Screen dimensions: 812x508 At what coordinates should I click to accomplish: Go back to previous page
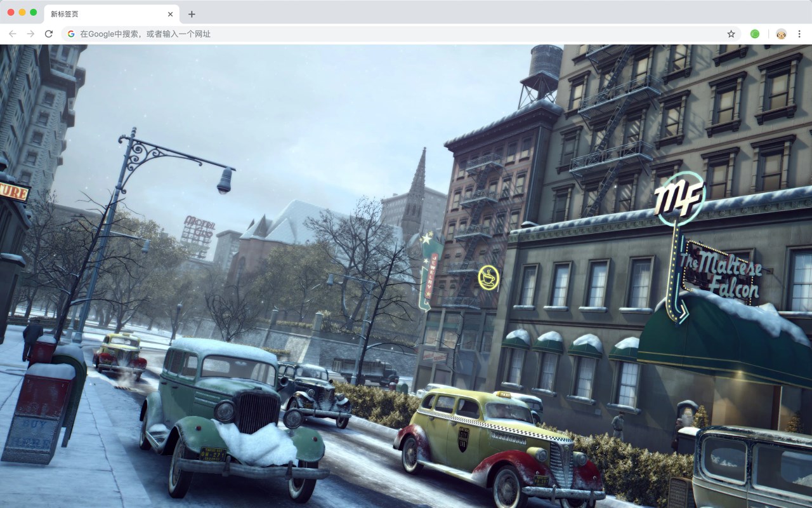(x=13, y=34)
